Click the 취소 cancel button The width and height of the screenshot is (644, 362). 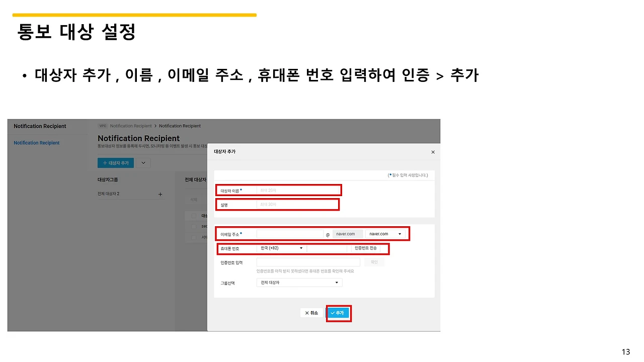(x=312, y=313)
